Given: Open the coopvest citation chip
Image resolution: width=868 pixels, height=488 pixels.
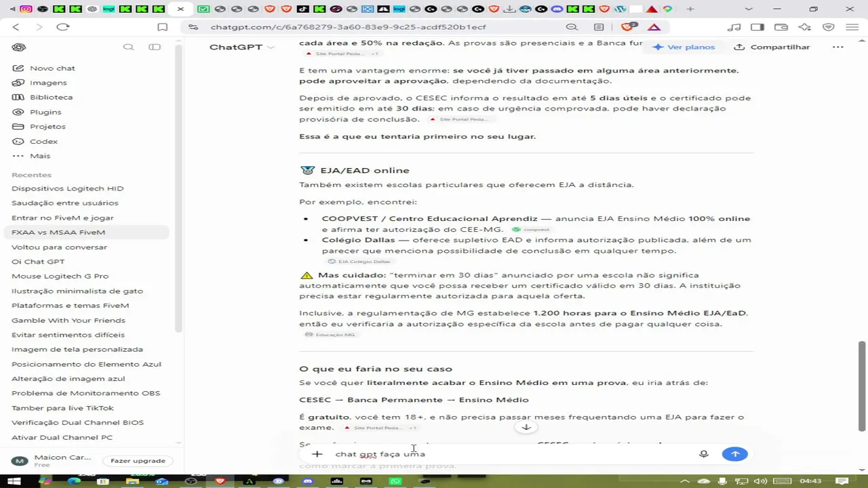Looking at the screenshot, I should [532, 230].
